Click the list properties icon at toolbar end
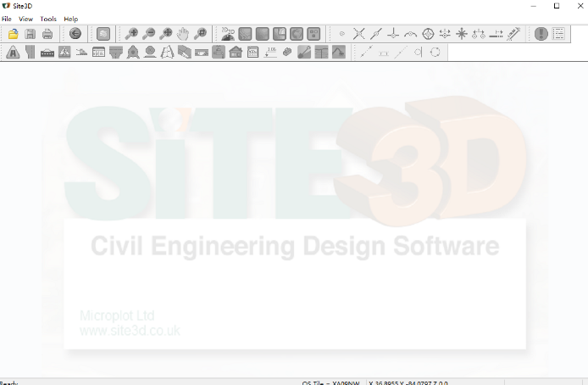Image resolution: width=588 pixels, height=385 pixels. 559,34
